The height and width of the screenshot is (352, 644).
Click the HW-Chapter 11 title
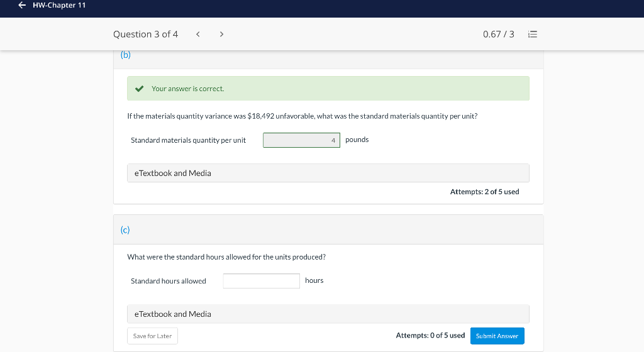59,5
